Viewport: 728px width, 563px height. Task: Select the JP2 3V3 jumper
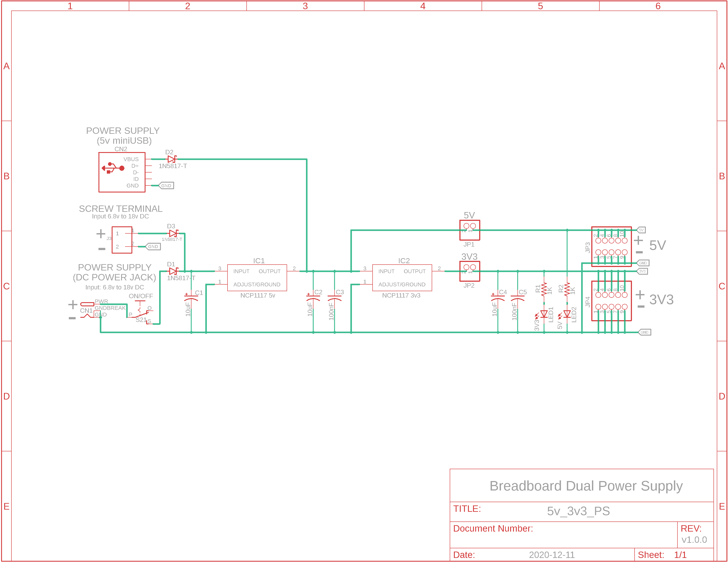(x=470, y=271)
